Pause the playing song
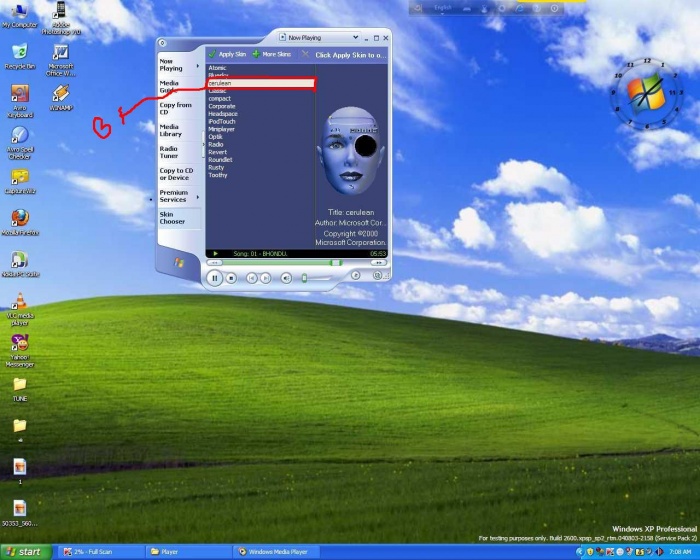 215,278
